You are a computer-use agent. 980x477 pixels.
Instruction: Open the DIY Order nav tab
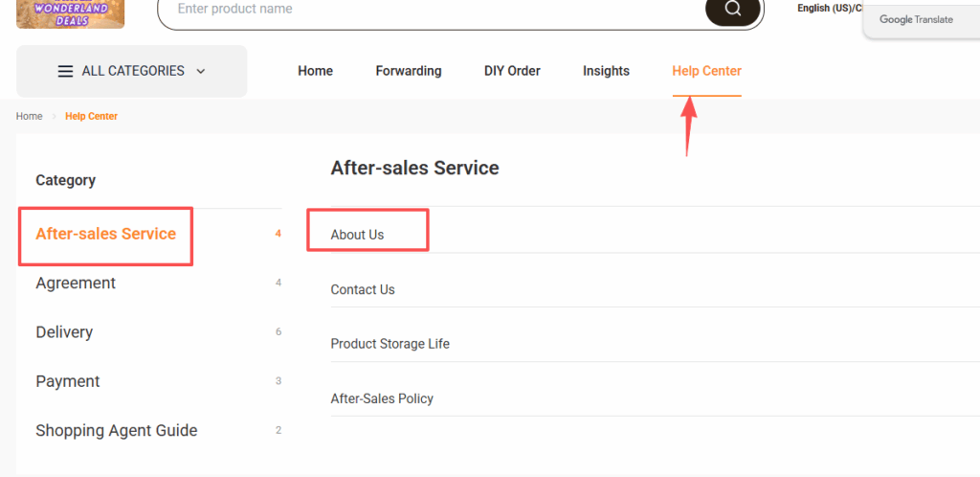click(513, 71)
